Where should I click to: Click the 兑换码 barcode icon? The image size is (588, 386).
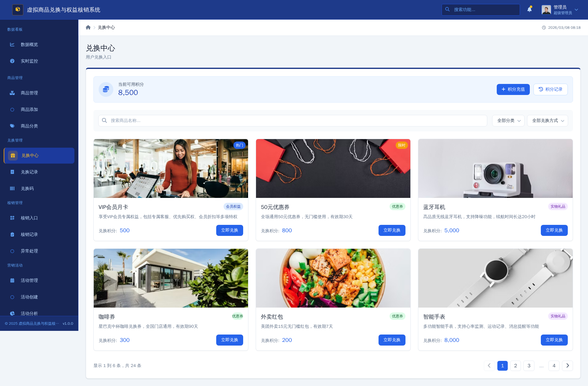point(12,189)
